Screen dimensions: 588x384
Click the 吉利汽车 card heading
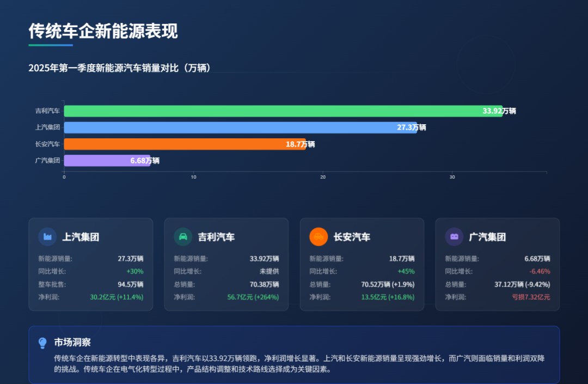216,237
